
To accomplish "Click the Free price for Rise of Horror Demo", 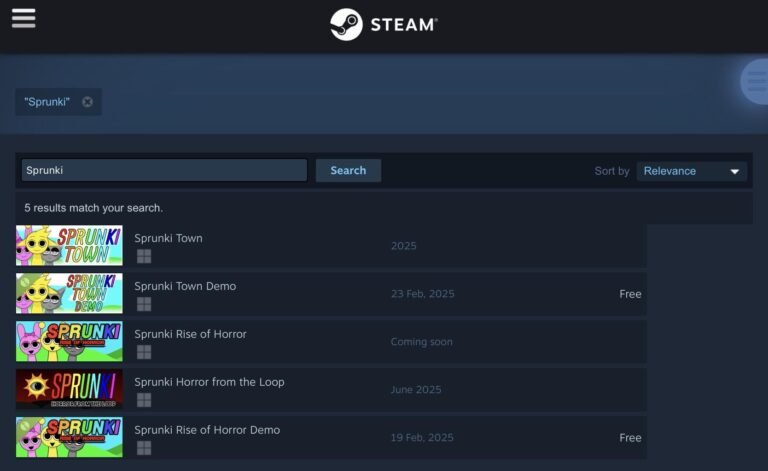I will pos(630,438).
